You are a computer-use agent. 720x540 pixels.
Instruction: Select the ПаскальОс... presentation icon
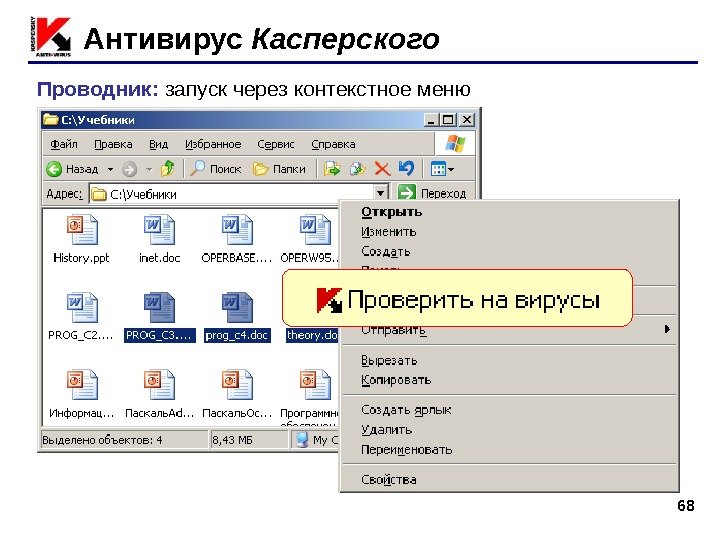pyautogui.click(x=237, y=384)
